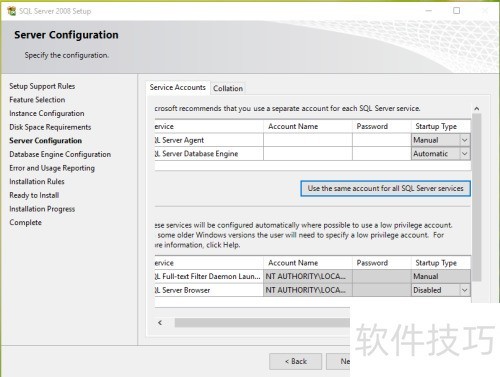Click the account name field for SQL Server Database Engine
The height and width of the screenshot is (377, 500).
click(x=308, y=154)
